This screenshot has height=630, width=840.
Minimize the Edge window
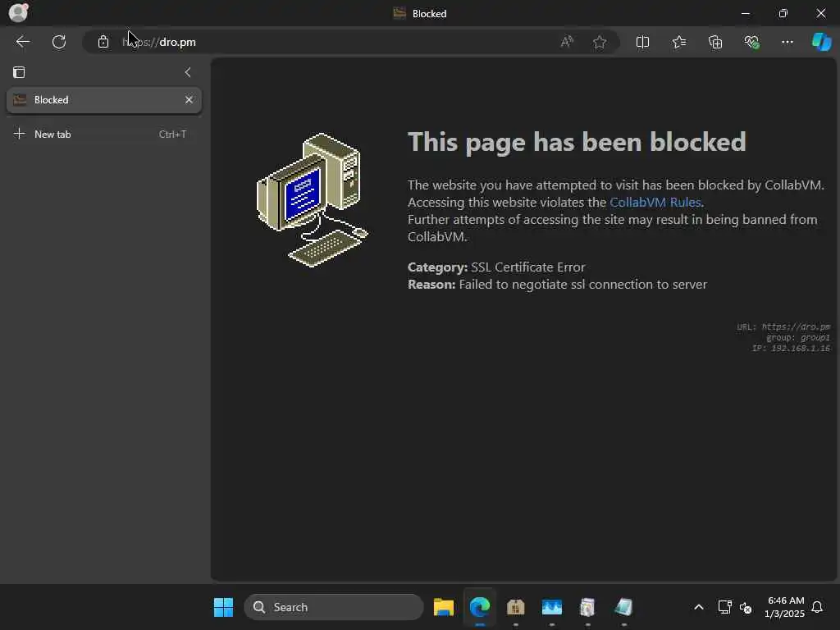[745, 13]
